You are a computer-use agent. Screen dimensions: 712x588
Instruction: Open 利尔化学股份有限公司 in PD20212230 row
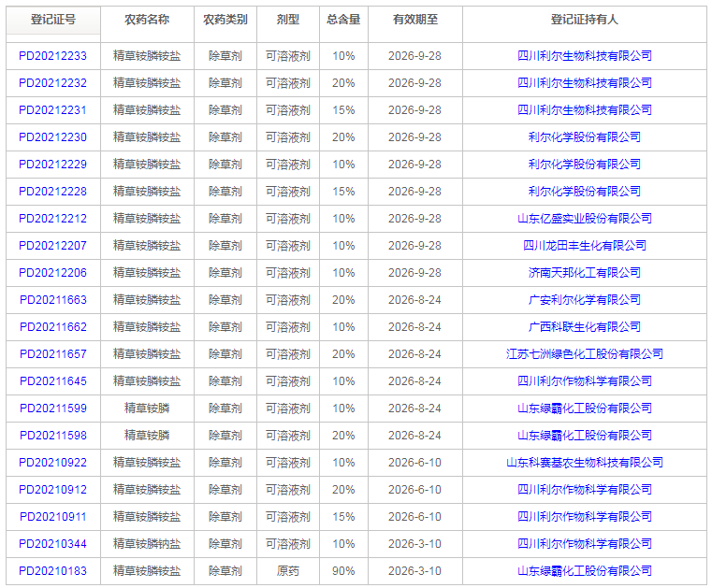tap(585, 137)
